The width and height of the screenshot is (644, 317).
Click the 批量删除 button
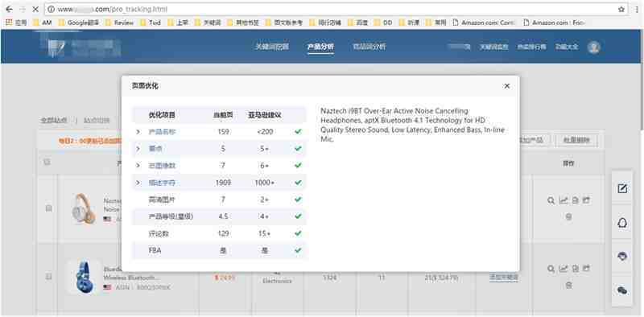576,140
